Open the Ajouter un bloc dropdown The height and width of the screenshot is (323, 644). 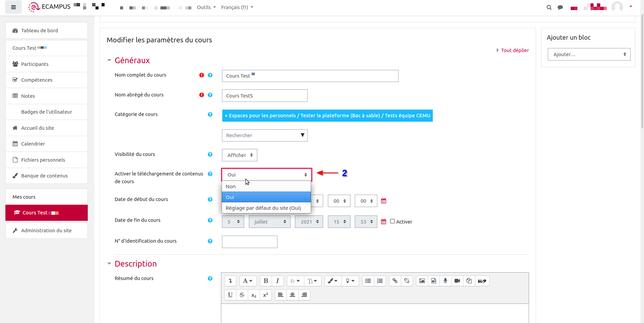pyautogui.click(x=589, y=54)
